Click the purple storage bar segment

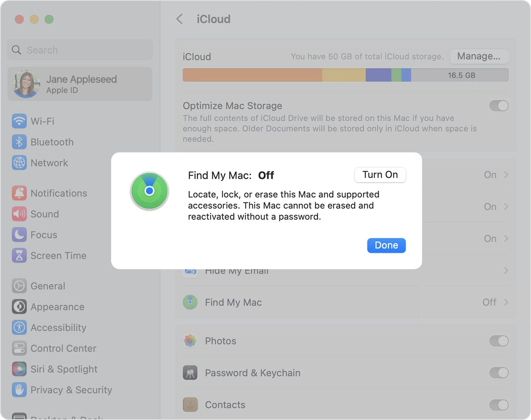tap(378, 75)
